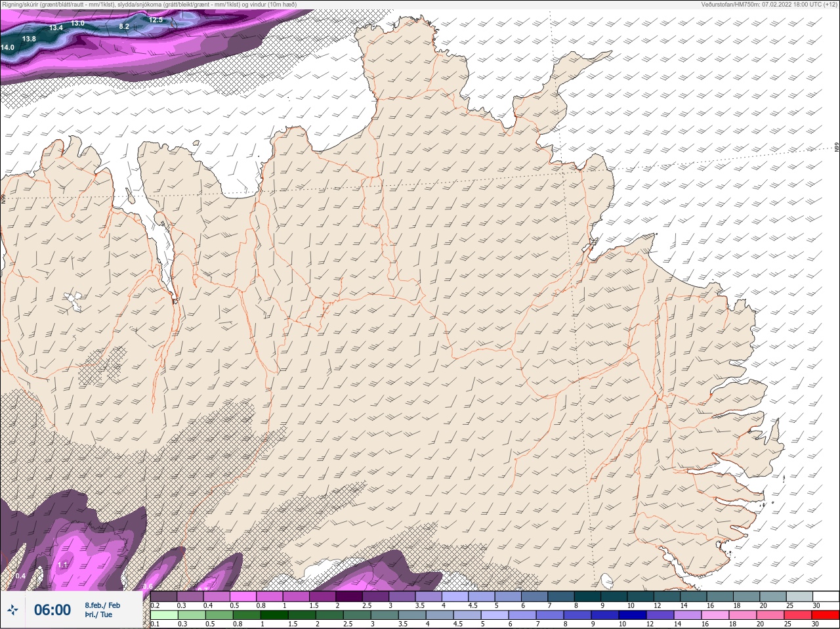Image resolution: width=840 pixels, height=629 pixels.
Task: Select the bright magenta 0.5–0.8 snow legend swatch
Action: pos(243,596)
